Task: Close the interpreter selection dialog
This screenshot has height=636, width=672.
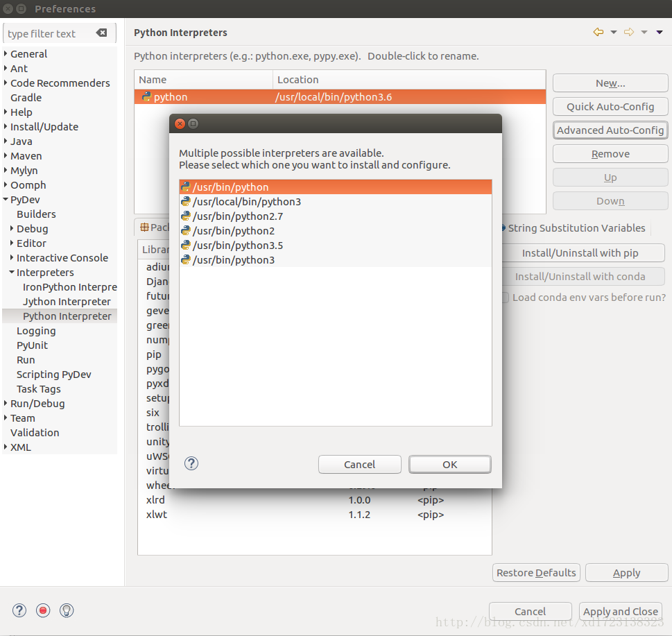Action: 180,124
